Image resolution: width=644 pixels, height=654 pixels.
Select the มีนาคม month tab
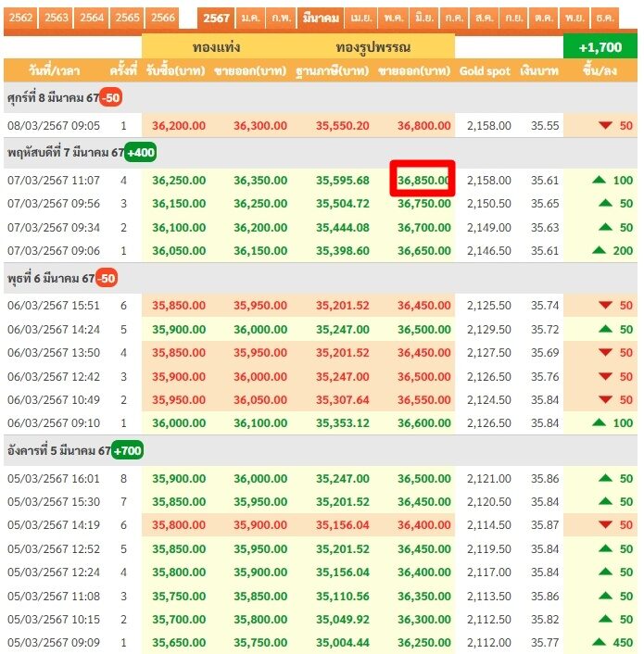point(321,19)
